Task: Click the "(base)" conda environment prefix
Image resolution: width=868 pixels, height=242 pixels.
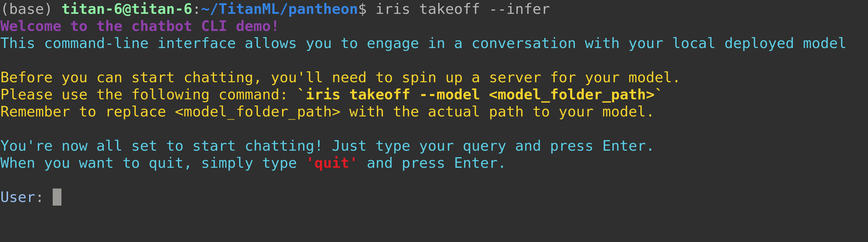Action: (x=27, y=9)
